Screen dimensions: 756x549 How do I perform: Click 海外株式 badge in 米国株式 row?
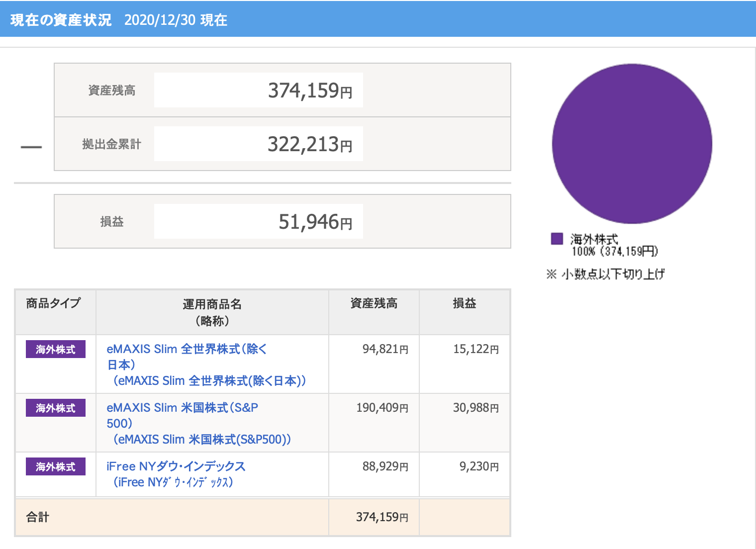(56, 408)
